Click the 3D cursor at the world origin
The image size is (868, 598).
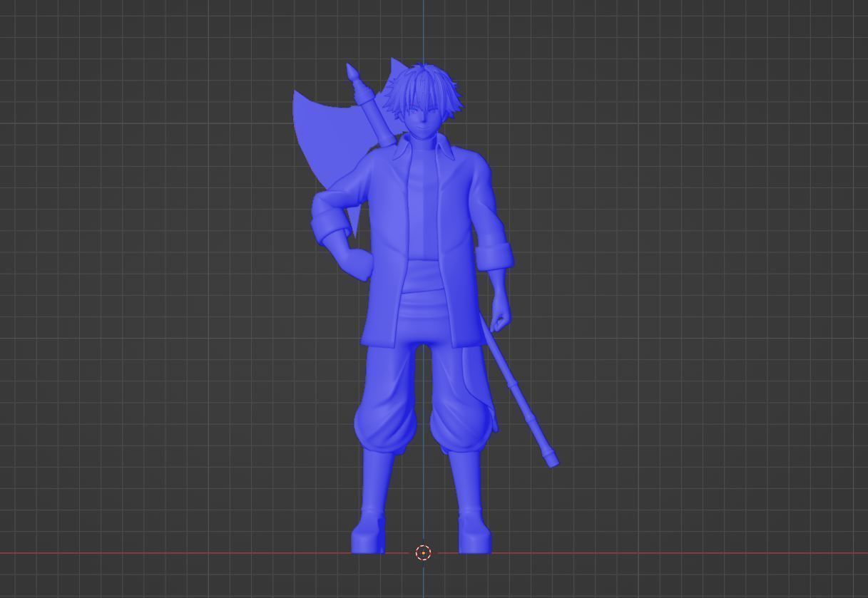point(423,552)
